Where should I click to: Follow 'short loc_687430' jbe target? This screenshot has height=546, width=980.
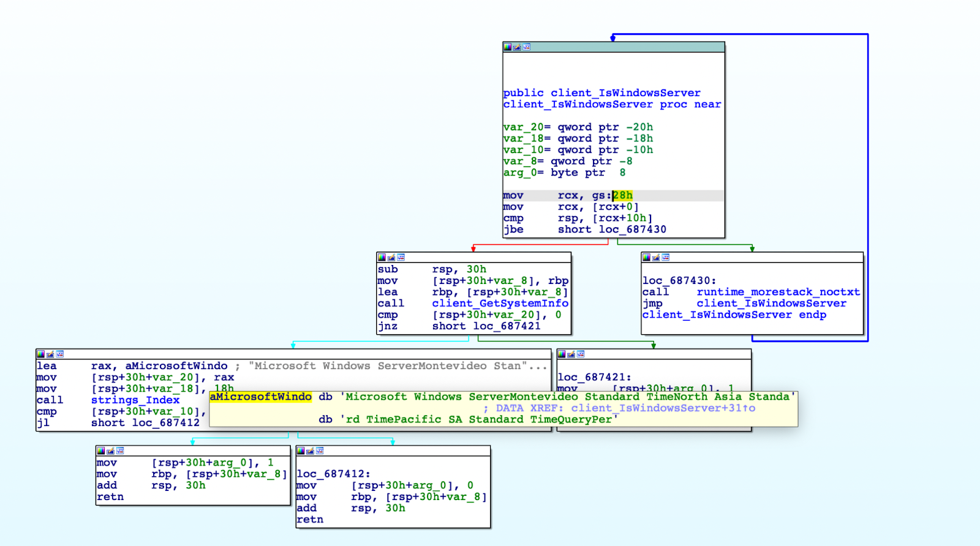(x=612, y=230)
